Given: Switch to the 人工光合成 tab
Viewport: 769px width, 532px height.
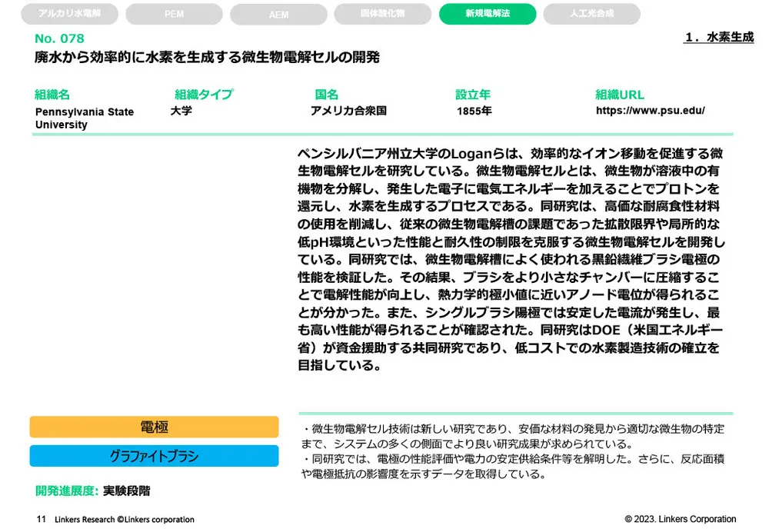Looking at the screenshot, I should pos(592,14).
